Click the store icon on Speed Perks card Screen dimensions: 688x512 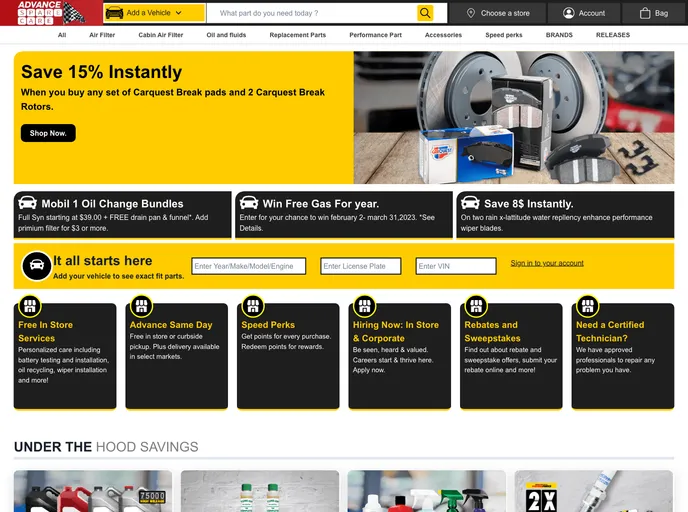pos(253,306)
